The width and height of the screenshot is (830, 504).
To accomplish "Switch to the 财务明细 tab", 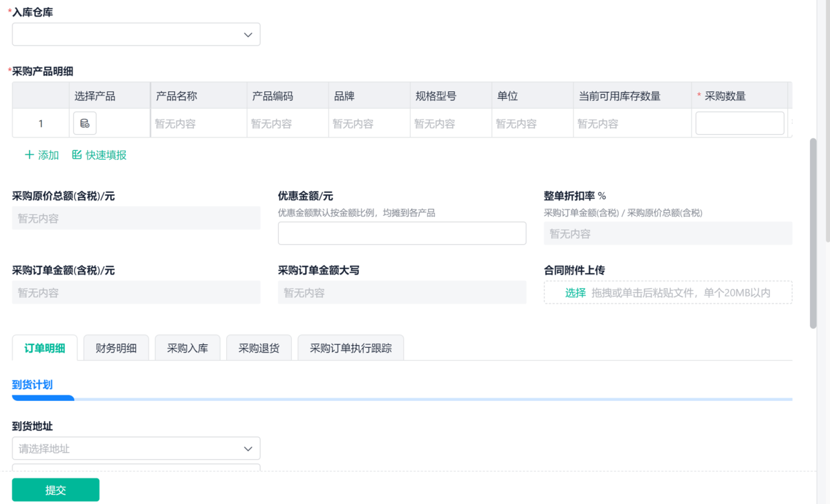I will pyautogui.click(x=116, y=348).
